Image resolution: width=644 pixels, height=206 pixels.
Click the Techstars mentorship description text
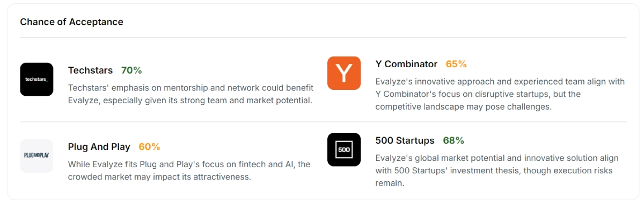[191, 94]
